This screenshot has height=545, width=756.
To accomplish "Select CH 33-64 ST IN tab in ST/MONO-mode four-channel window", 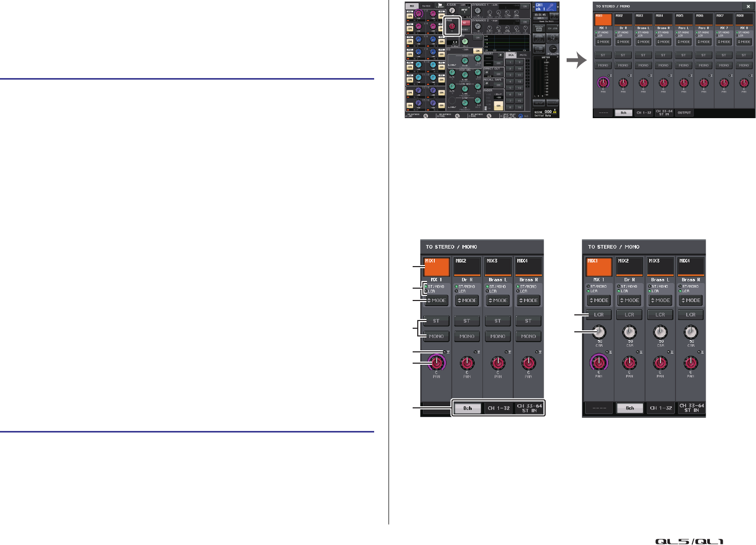I will [529, 408].
